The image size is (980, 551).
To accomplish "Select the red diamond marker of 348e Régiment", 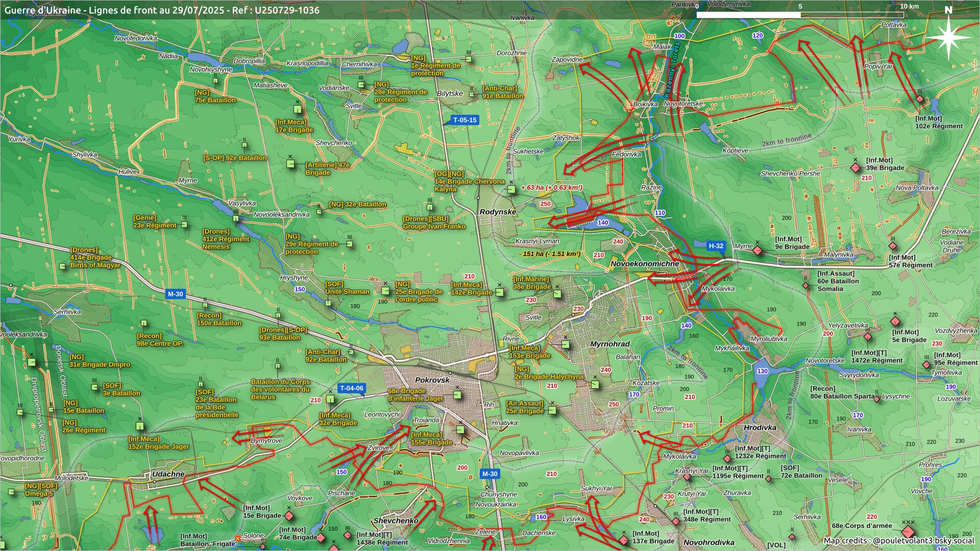I will [x=676, y=521].
